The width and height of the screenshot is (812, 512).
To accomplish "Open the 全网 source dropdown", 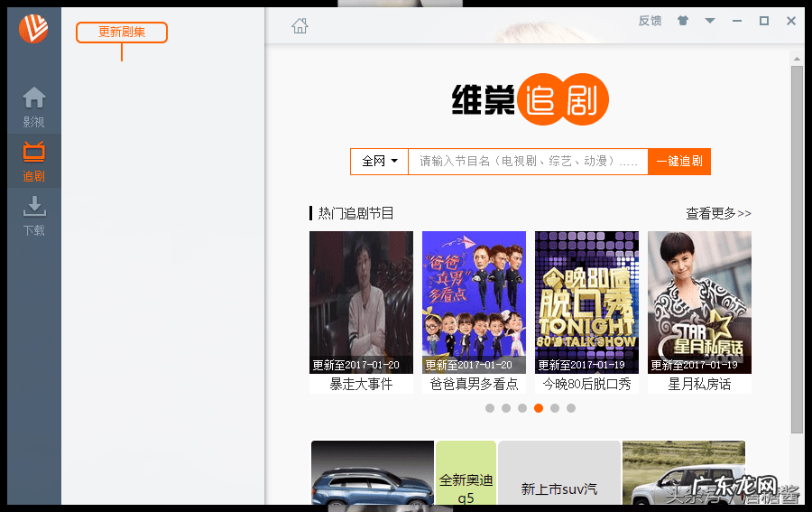I will coord(380,162).
